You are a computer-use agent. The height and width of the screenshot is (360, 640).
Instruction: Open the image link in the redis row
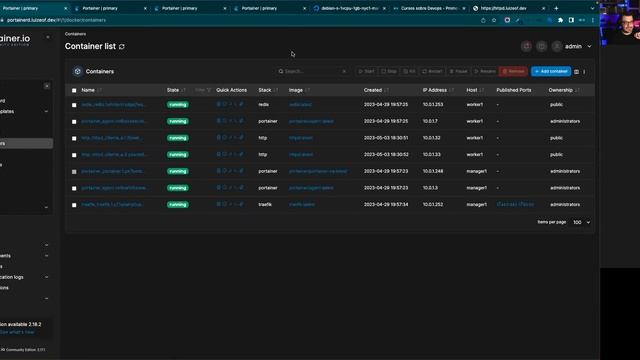(300, 104)
